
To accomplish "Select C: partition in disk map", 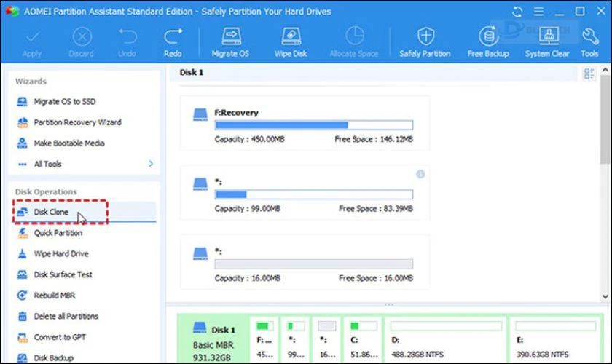I will tap(364, 340).
